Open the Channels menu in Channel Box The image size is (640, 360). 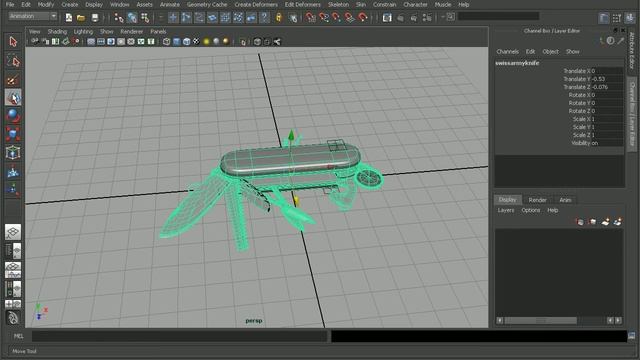[x=507, y=52]
